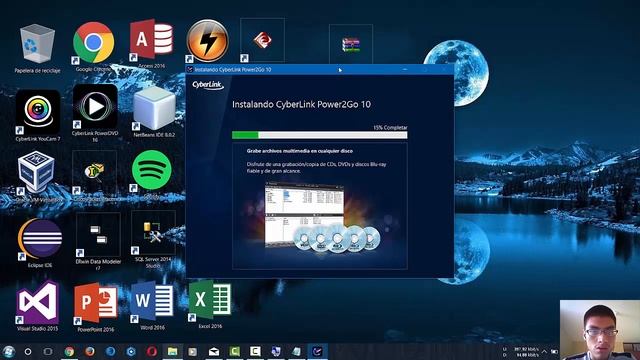This screenshot has width=640, height=360.
Task: Click the Windows Start button
Action: pos(8,351)
